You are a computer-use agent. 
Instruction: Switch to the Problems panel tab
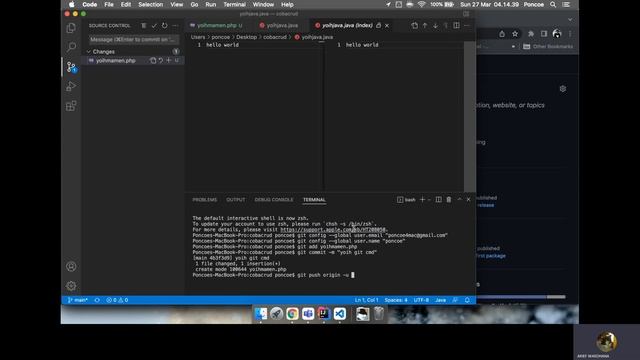(204, 200)
